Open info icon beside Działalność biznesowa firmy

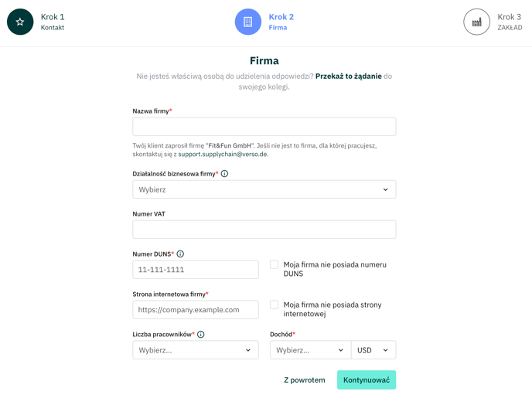pyautogui.click(x=224, y=174)
